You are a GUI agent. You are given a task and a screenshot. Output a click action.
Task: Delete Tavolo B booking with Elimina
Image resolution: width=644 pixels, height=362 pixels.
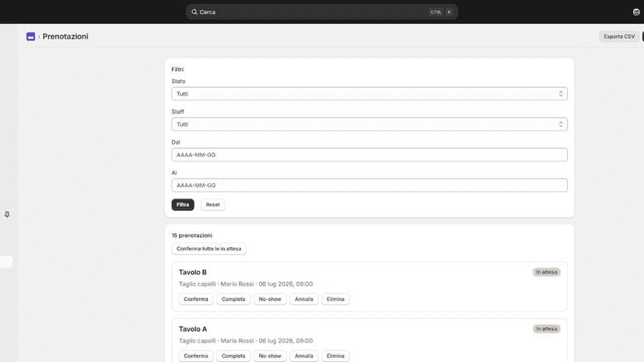point(335,299)
